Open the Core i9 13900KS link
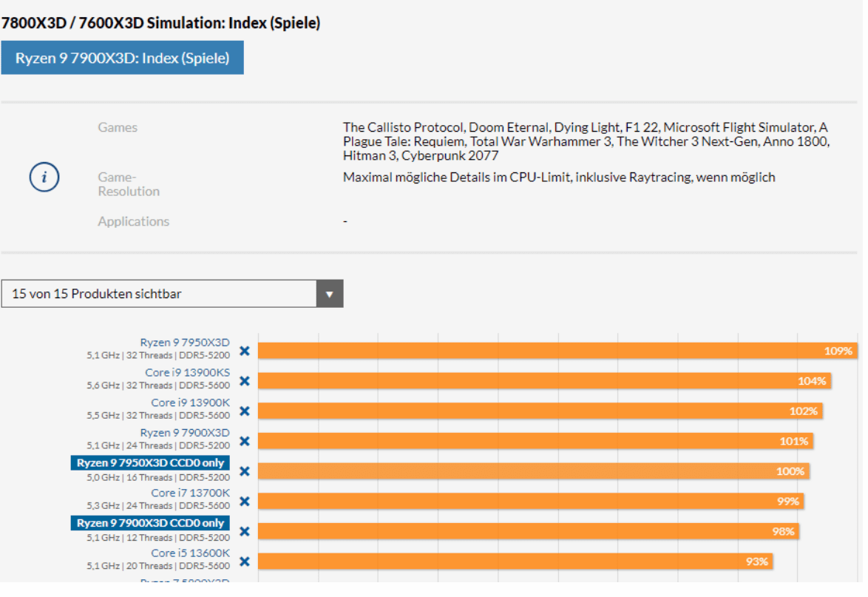 (x=187, y=373)
